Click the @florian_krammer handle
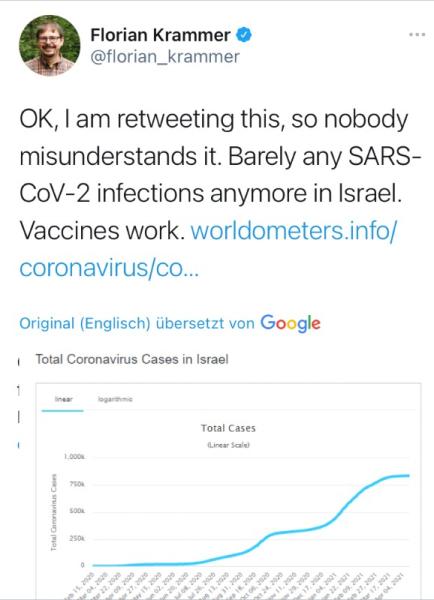 tap(165, 57)
